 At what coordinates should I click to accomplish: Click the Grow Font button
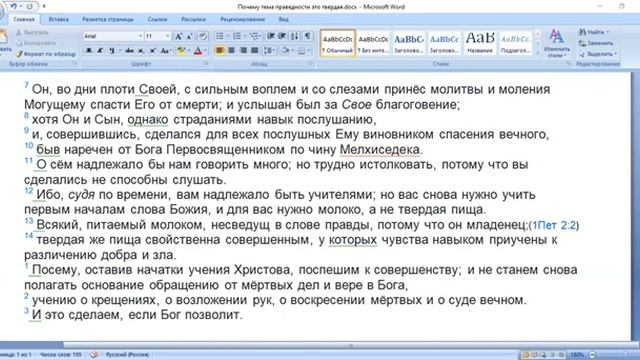pos(178,36)
